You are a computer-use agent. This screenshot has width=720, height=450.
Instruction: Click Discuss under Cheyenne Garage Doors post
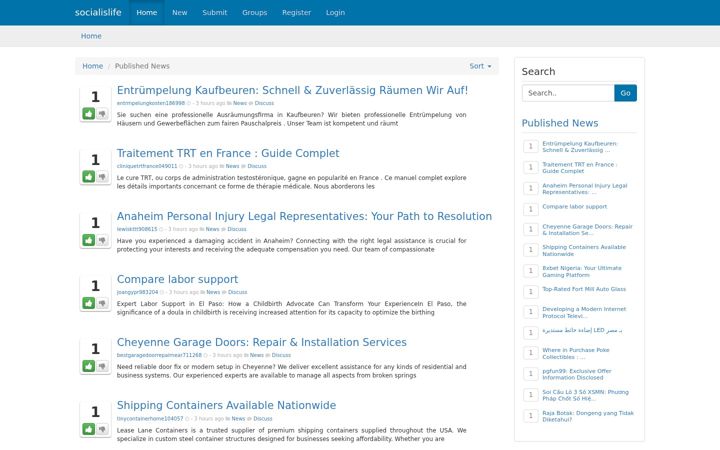coord(281,355)
